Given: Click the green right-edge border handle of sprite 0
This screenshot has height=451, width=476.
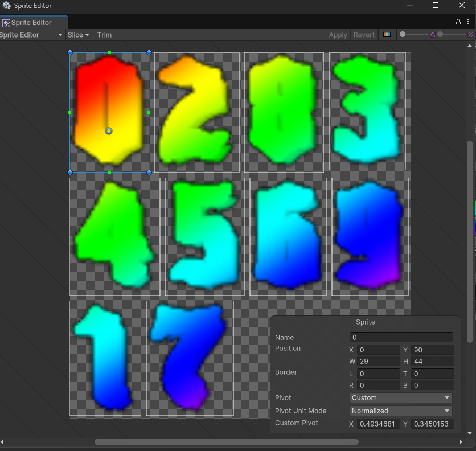Looking at the screenshot, I should pyautogui.click(x=149, y=112).
